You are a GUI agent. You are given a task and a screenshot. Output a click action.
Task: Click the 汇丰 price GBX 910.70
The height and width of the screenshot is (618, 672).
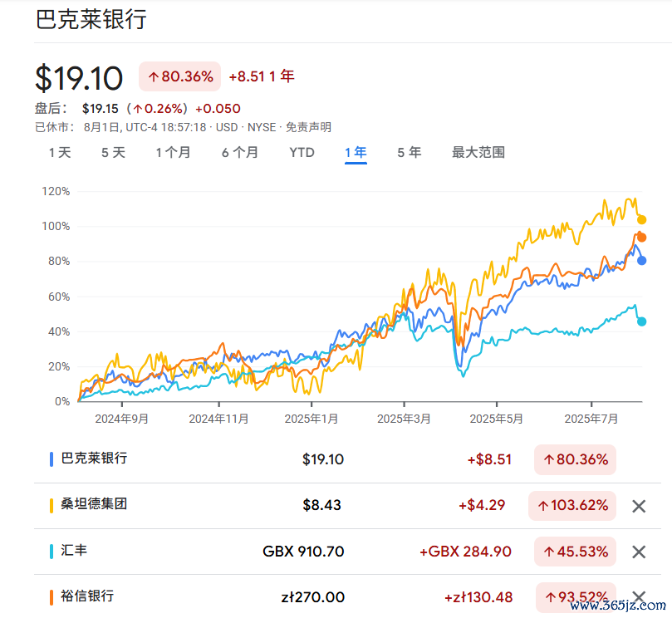pyautogui.click(x=303, y=552)
